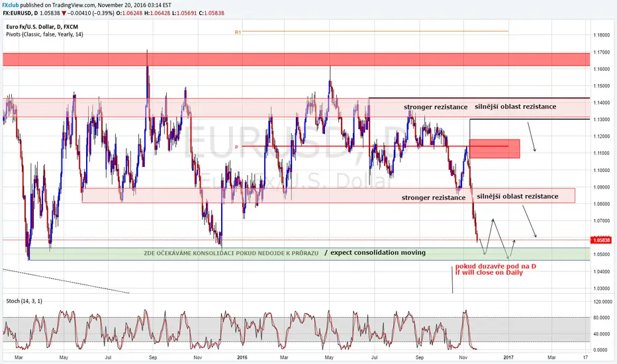The width and height of the screenshot is (617, 364).
Task: Click the C:1.05838 close value
Action: tap(211, 13)
